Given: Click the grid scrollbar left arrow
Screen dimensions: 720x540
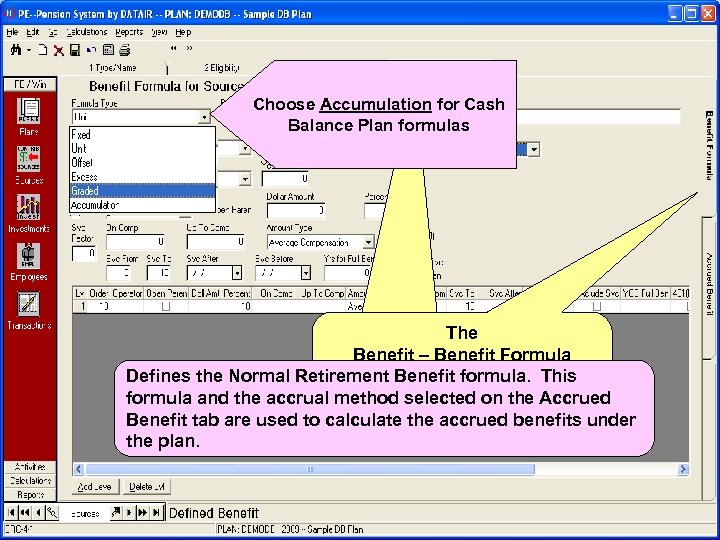Looking at the screenshot, I should coord(79,469).
